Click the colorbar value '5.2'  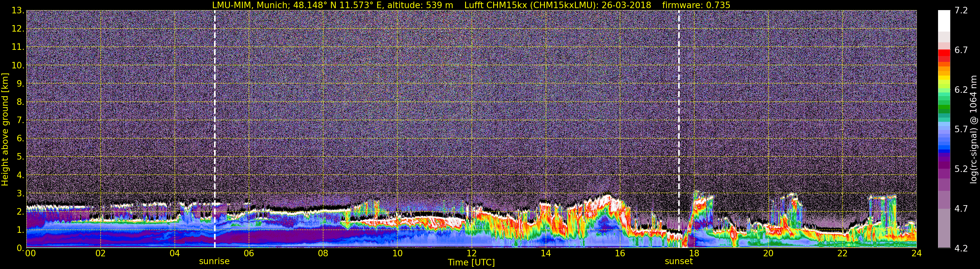point(961,169)
